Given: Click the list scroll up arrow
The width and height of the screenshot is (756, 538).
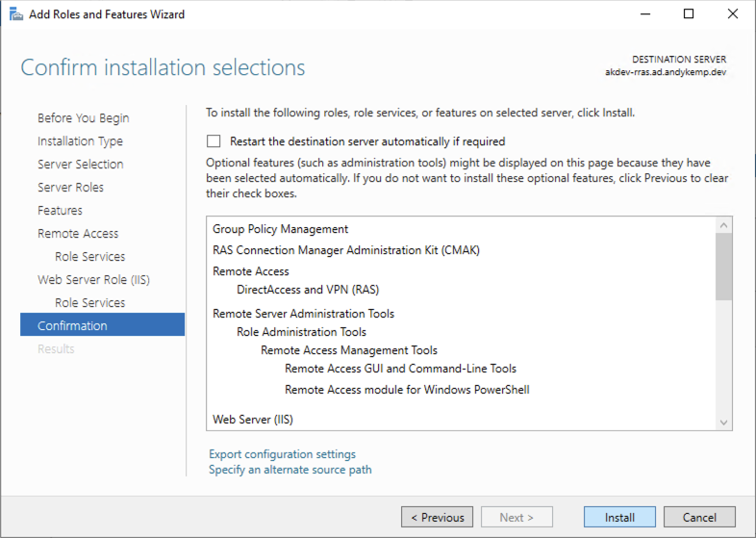Looking at the screenshot, I should (x=723, y=225).
